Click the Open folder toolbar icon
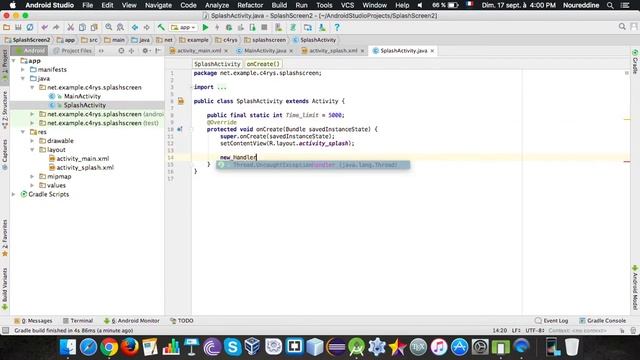The width and height of the screenshot is (640, 360). pyautogui.click(x=7, y=27)
